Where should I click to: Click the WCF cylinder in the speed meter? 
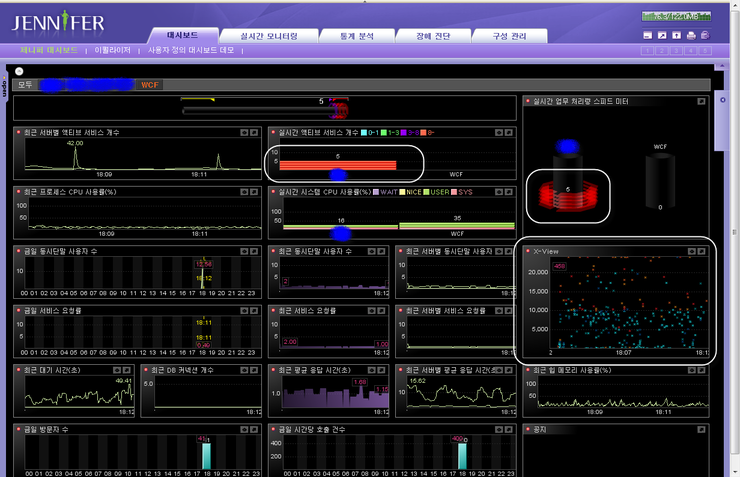tap(660, 181)
